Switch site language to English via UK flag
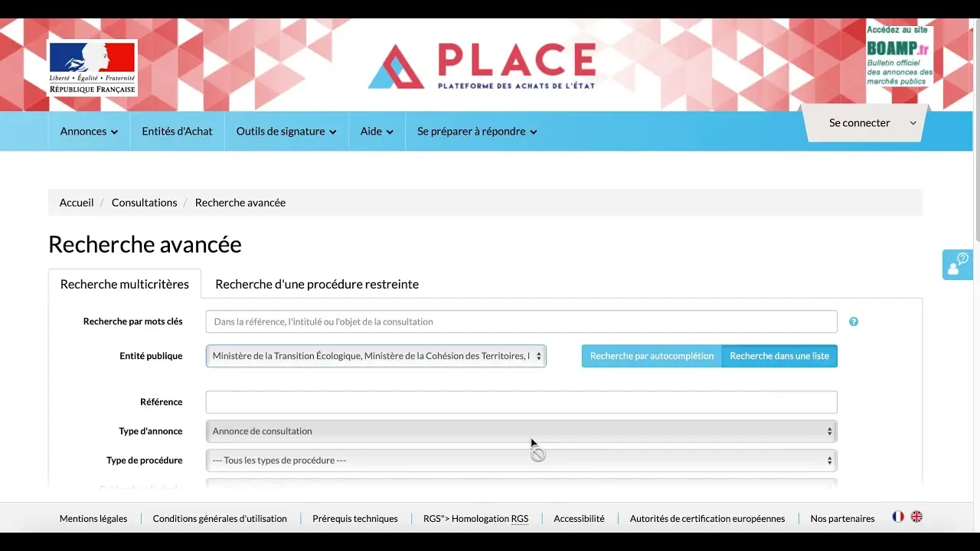980x551 pixels. (x=916, y=517)
